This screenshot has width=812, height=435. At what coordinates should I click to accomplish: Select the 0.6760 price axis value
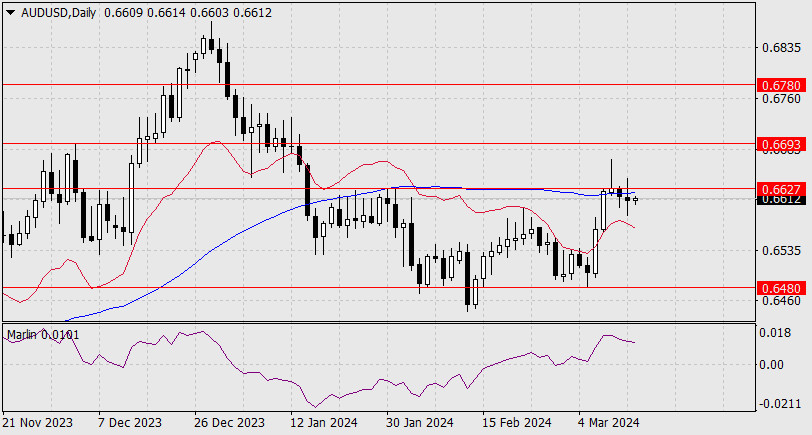[781, 98]
